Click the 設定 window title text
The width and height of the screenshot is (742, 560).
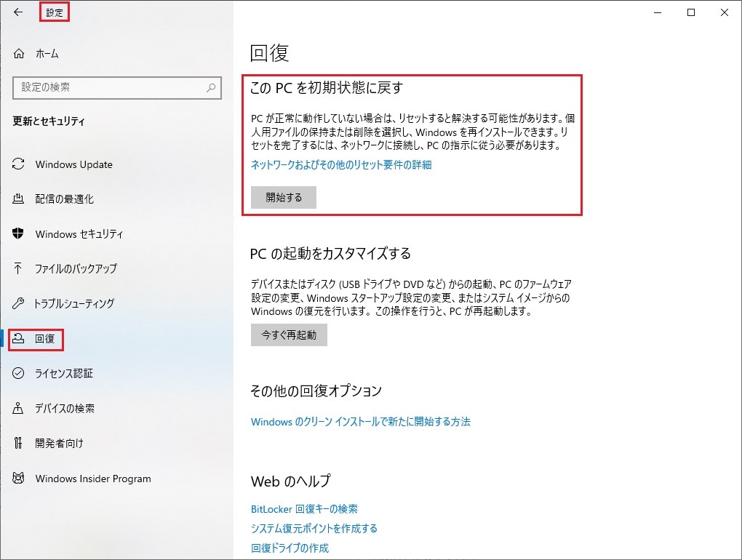(x=55, y=13)
